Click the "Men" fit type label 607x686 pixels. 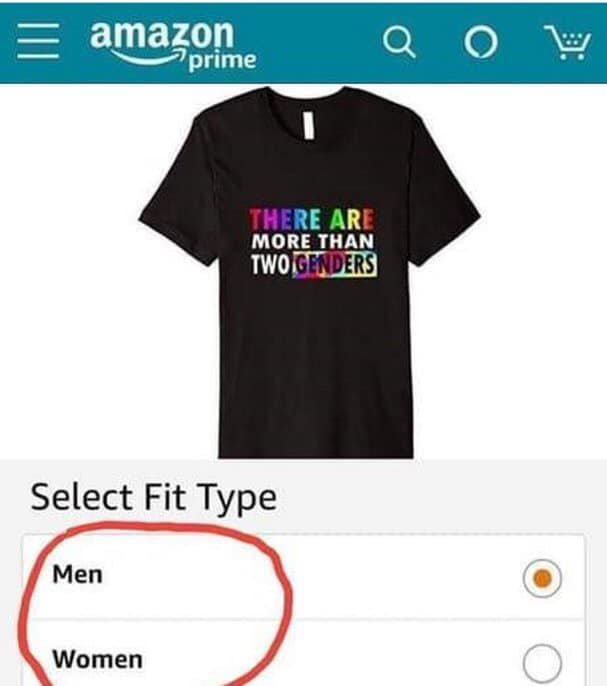click(77, 574)
